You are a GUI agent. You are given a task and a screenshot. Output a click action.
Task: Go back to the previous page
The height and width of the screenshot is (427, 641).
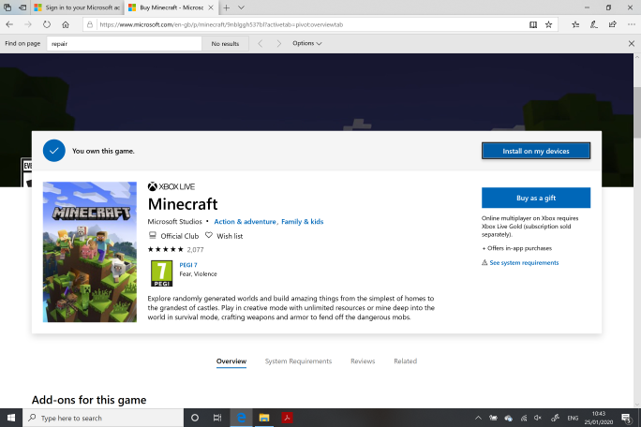[x=9, y=25]
